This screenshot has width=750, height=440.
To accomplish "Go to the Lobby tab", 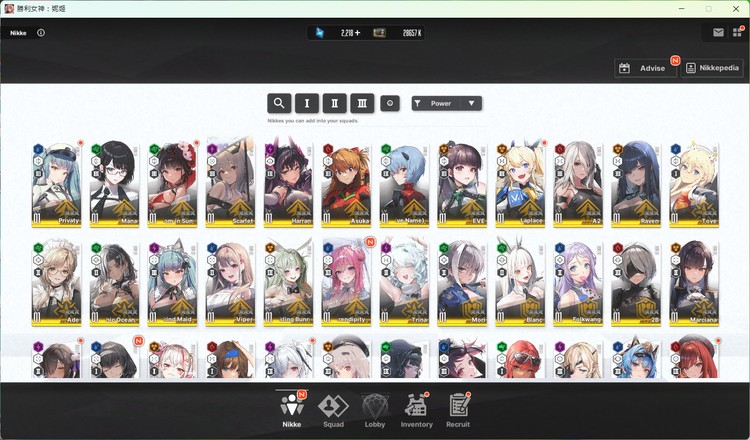I will tap(375, 410).
